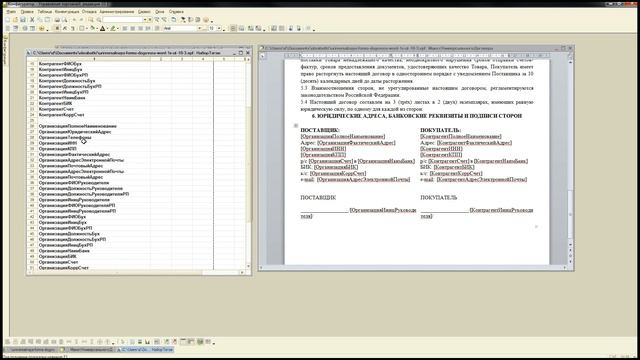Save the document with the diskette icon
Image resolution: width=640 pixels, height=360 pixels.
pos(23,20)
